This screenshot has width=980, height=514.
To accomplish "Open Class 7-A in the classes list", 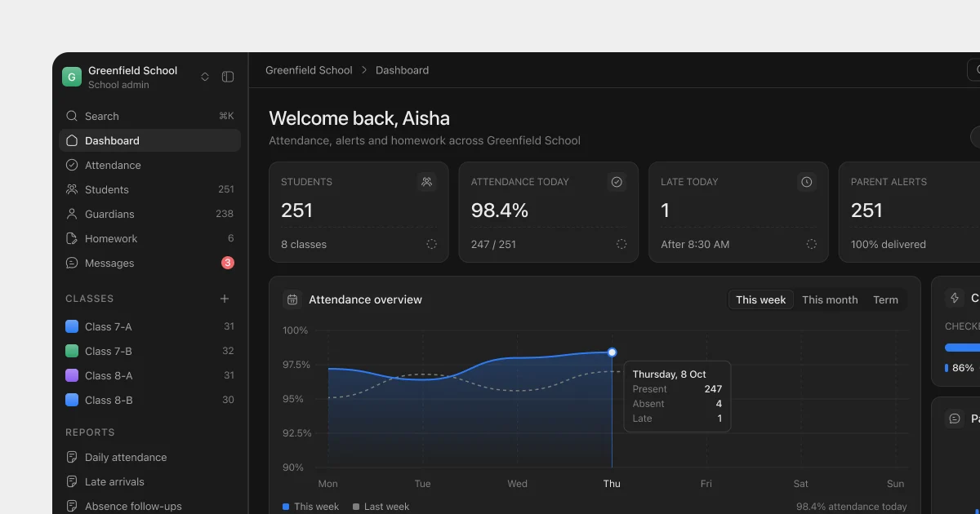I will point(149,326).
